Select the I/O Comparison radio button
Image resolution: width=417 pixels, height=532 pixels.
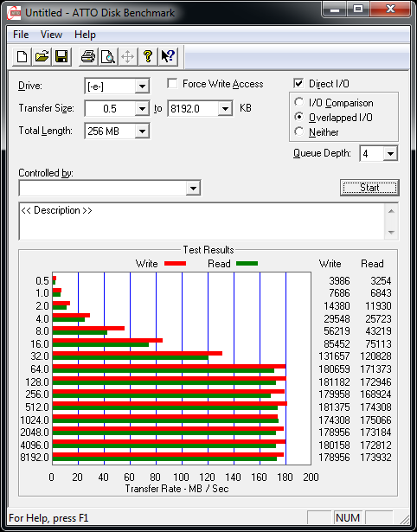[299, 102]
